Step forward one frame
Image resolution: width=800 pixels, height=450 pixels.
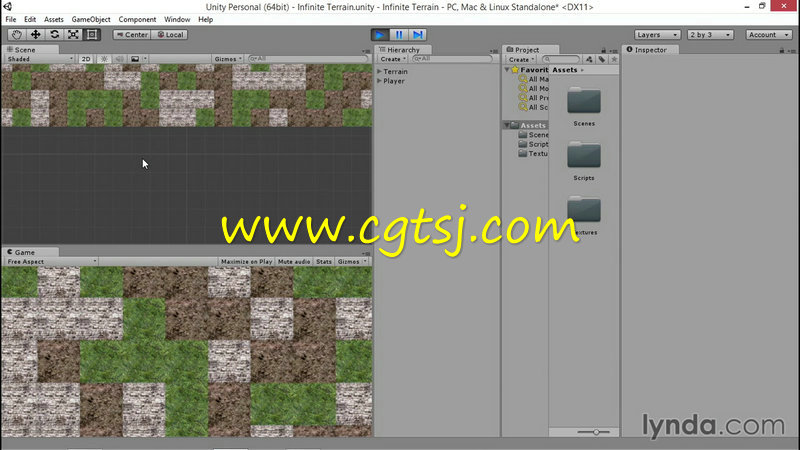[x=418, y=35]
